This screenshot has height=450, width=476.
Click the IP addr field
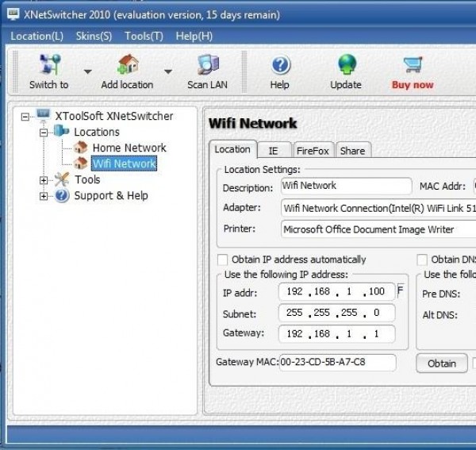(337, 292)
